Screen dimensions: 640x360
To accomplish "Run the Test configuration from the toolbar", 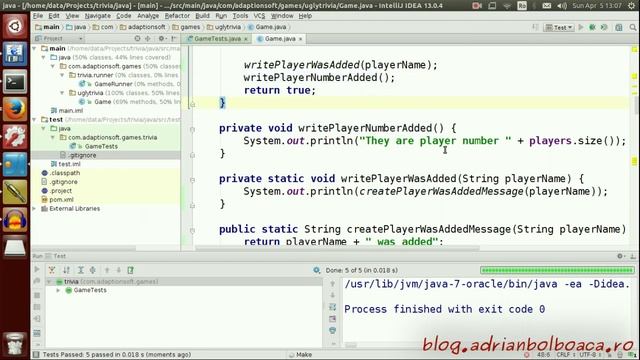I will click(x=581, y=27).
